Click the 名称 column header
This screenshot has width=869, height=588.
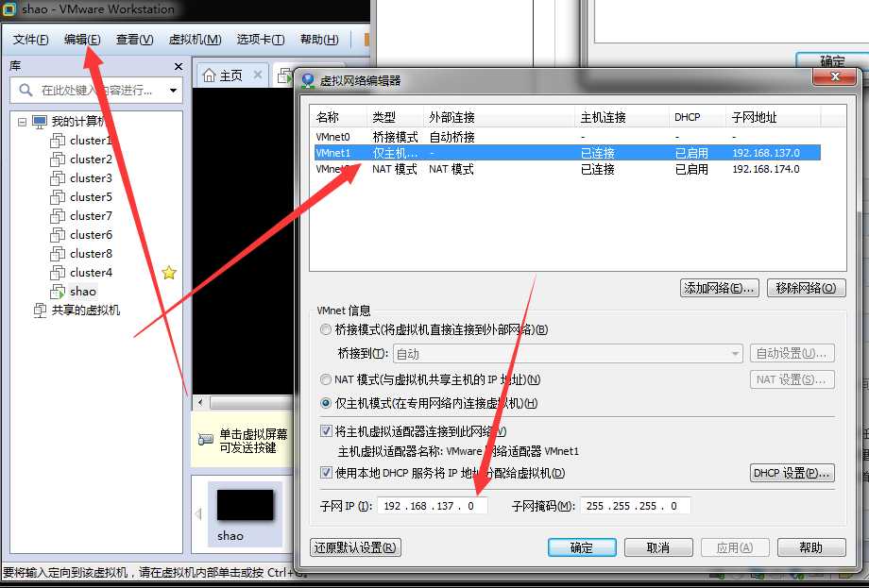click(x=339, y=117)
